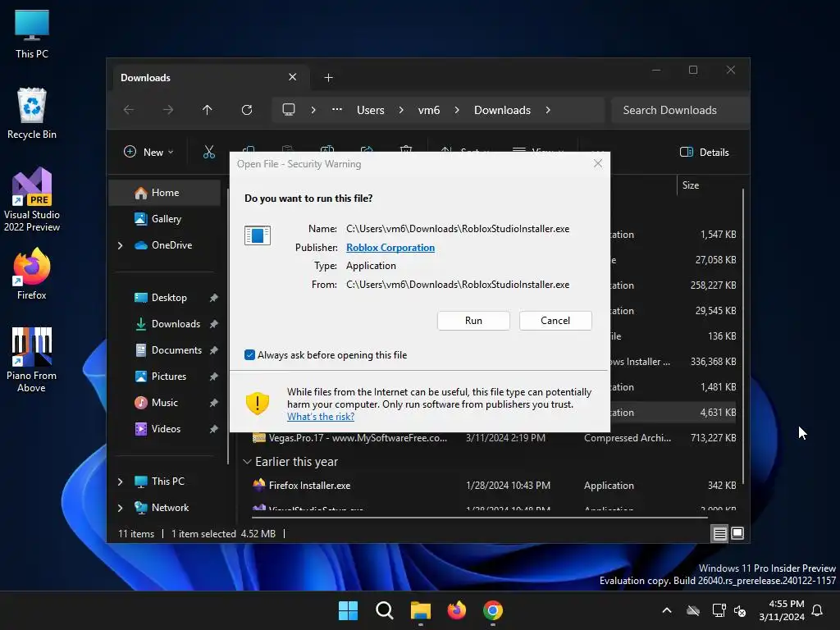Viewport: 840px width, 630px height.
Task: Click the Explorer refresh icon
Action: pos(246,110)
